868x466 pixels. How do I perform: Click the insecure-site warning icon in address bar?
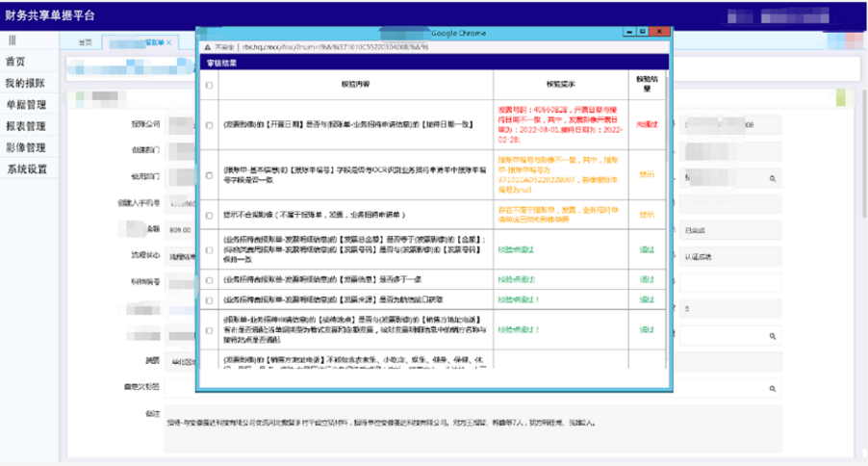point(206,45)
